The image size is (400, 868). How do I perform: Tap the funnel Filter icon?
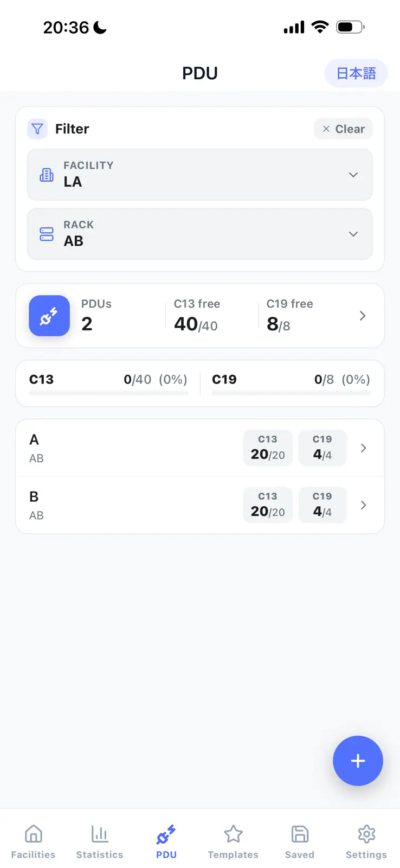[37, 129]
